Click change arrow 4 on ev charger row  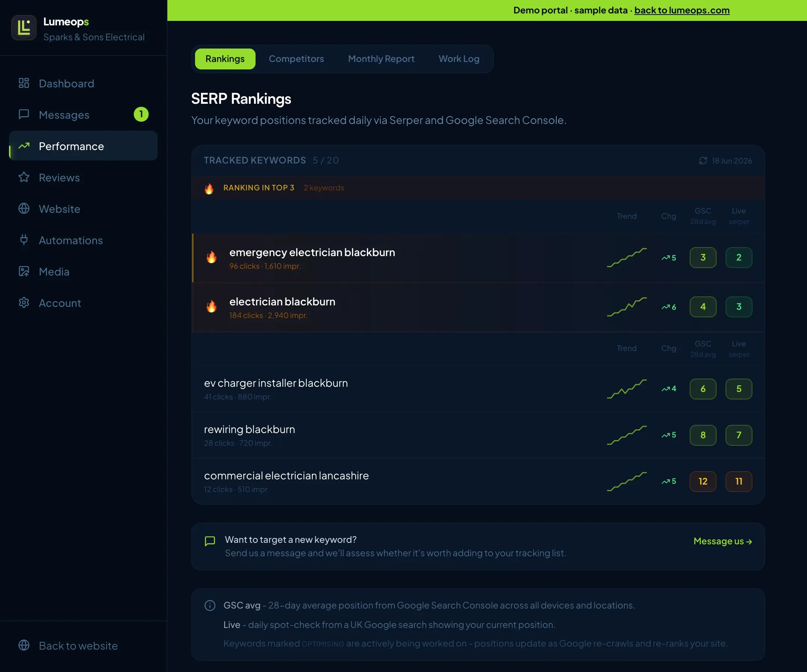tap(669, 389)
